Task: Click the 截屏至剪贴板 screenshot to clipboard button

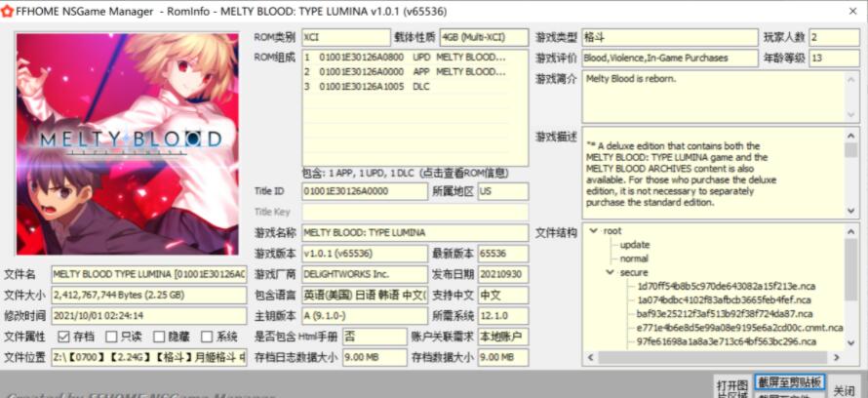Action: pos(789,382)
